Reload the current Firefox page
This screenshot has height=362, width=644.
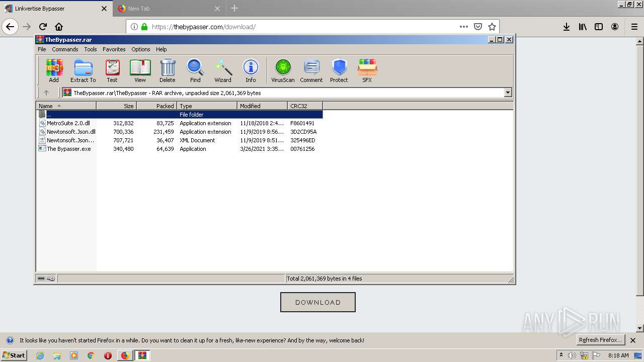pos(43,27)
